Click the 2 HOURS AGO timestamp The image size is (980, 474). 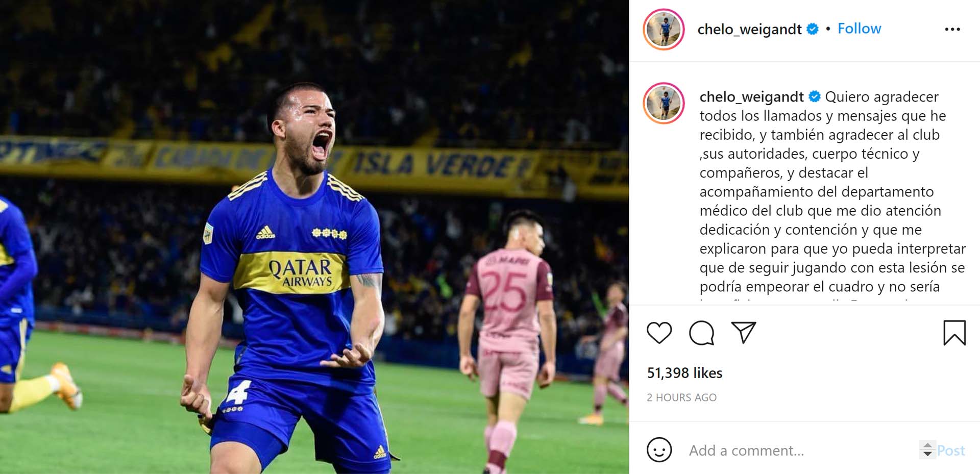point(681,397)
